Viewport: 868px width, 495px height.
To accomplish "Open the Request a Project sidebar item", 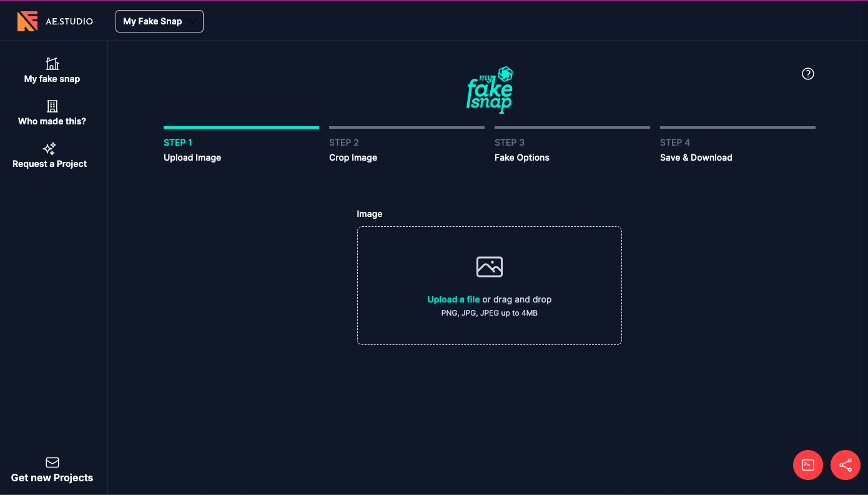I will 50,164.
